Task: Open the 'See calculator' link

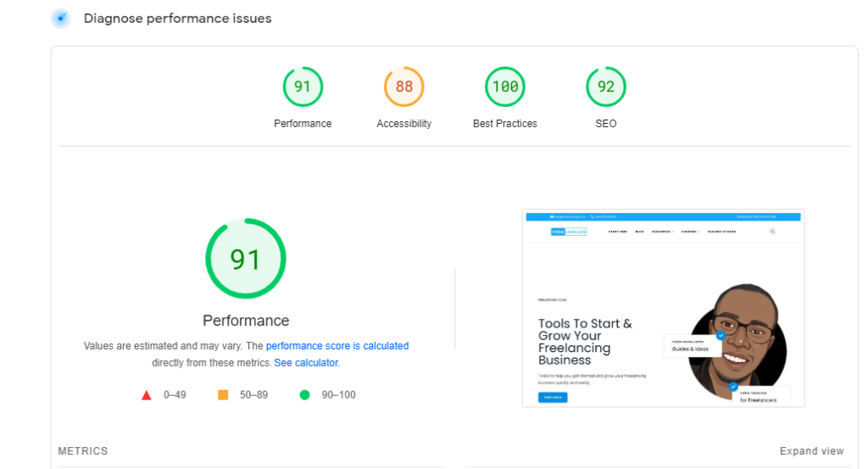Action: click(306, 363)
